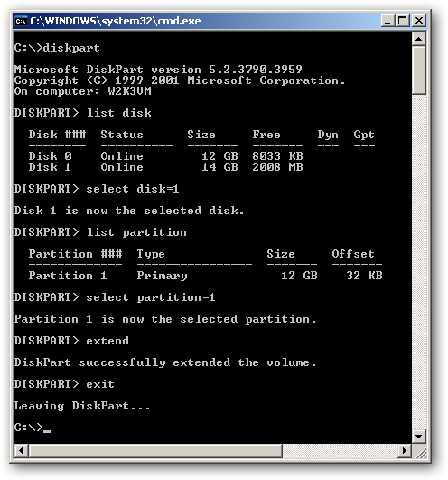The width and height of the screenshot is (448, 480).
Task: Click the title text C:\WINDOWS\system32\cmd.exe
Action: [116, 21]
